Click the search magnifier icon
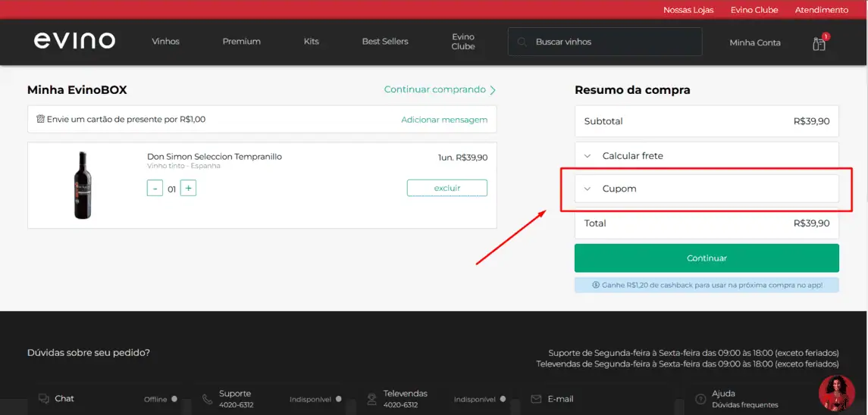 click(522, 42)
